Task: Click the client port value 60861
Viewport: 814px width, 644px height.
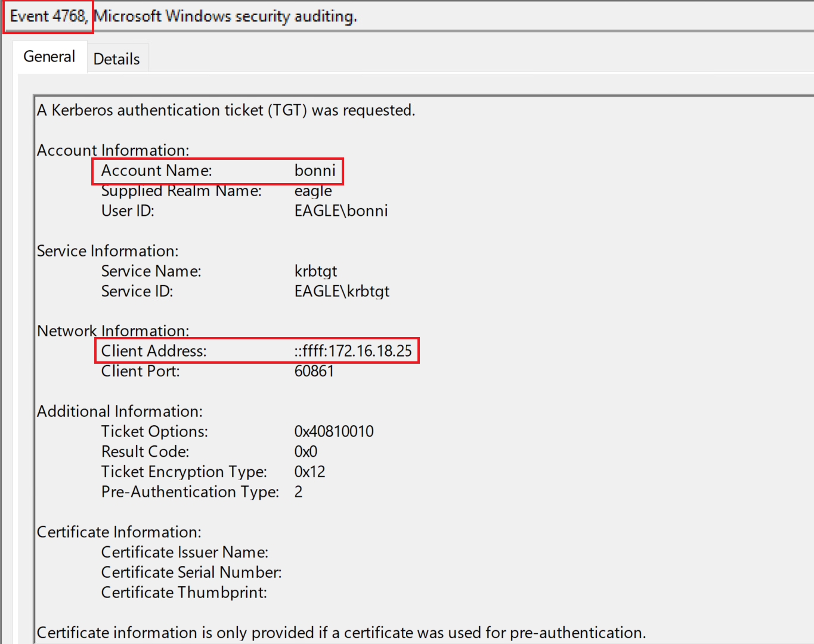Action: click(314, 371)
